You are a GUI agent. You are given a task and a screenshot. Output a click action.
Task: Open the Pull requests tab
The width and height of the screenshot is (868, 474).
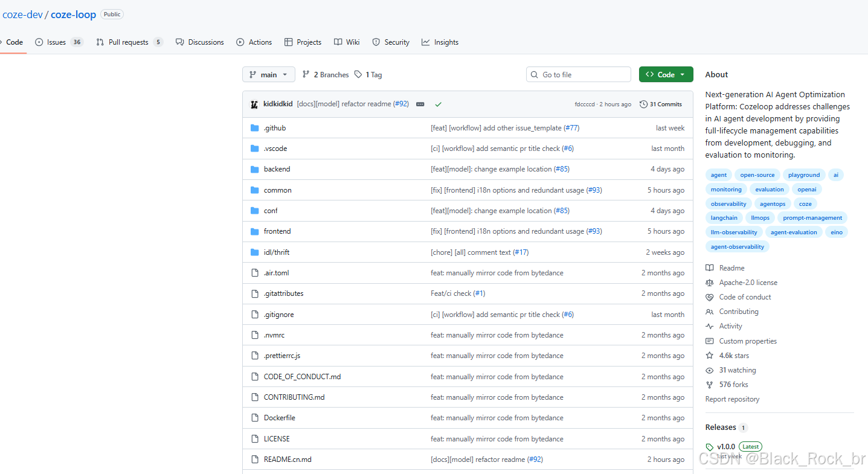click(x=129, y=42)
